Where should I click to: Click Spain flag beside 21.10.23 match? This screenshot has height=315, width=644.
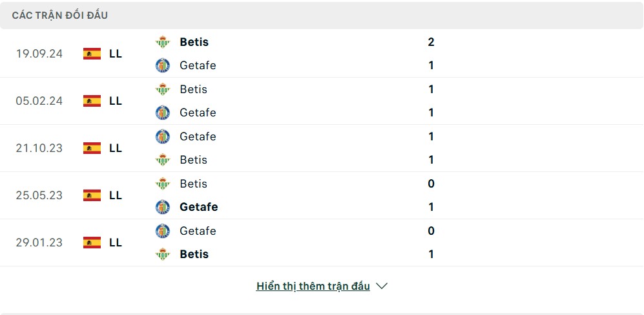point(92,148)
